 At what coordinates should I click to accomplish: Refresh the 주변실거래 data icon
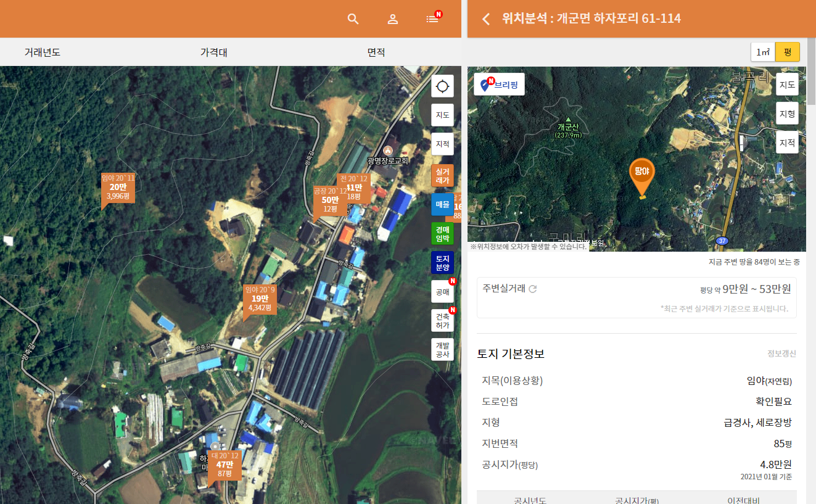point(533,289)
